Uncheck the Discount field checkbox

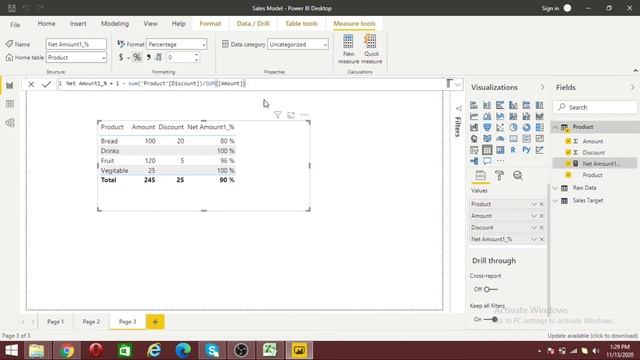point(568,152)
